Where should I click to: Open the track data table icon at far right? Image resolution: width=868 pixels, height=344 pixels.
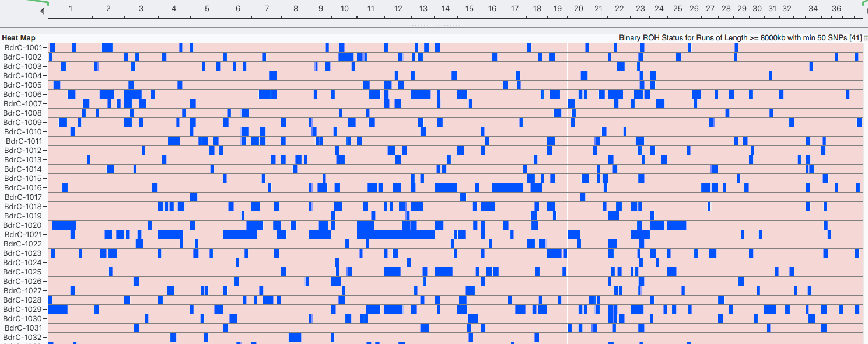point(865,37)
